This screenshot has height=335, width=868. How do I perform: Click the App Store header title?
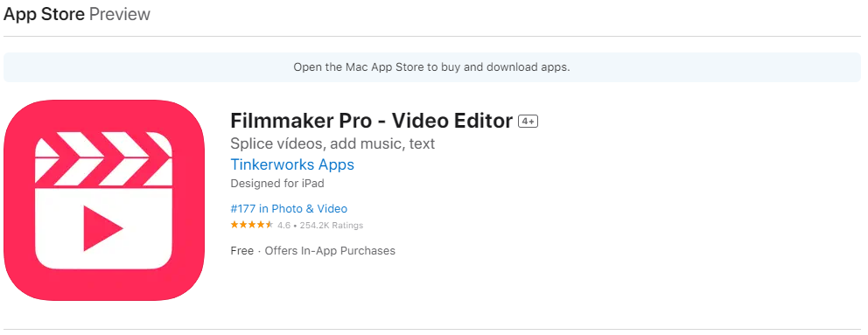[45, 14]
